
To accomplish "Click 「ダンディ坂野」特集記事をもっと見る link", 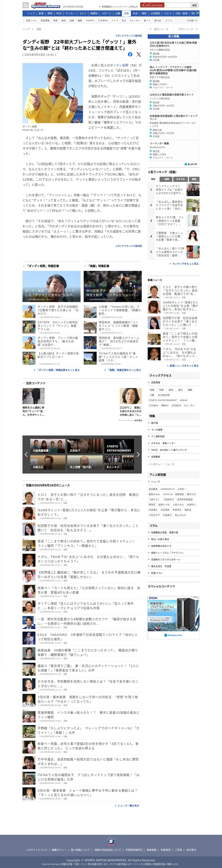I will [57, 370].
